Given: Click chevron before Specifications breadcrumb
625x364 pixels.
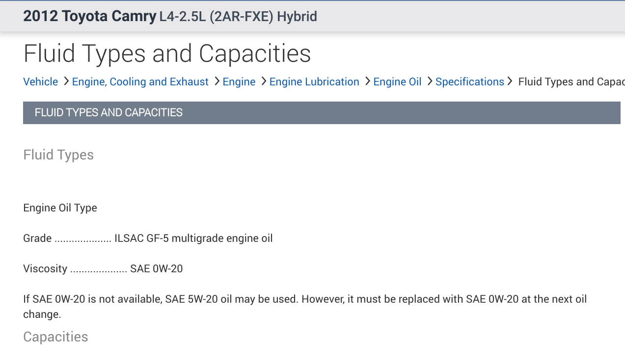Looking at the screenshot, I should click(x=430, y=81).
